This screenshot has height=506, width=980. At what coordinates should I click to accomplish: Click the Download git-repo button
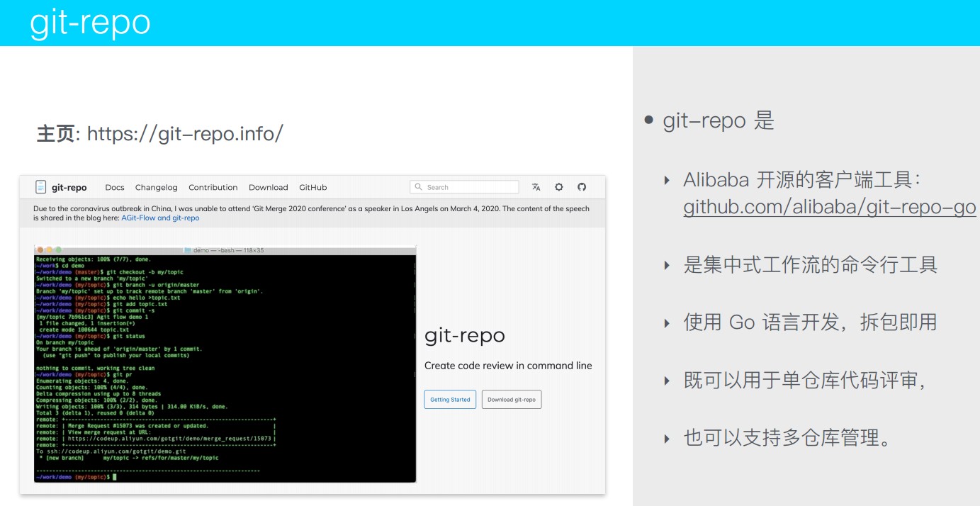pyautogui.click(x=512, y=399)
